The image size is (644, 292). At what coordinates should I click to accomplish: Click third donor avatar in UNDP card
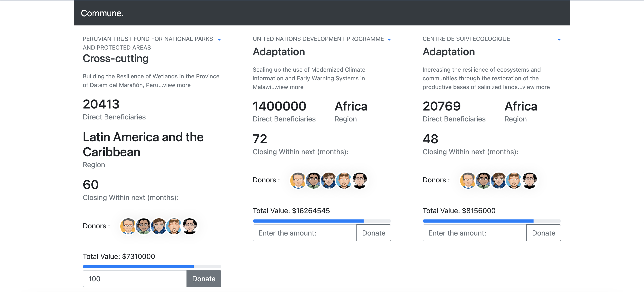click(328, 180)
